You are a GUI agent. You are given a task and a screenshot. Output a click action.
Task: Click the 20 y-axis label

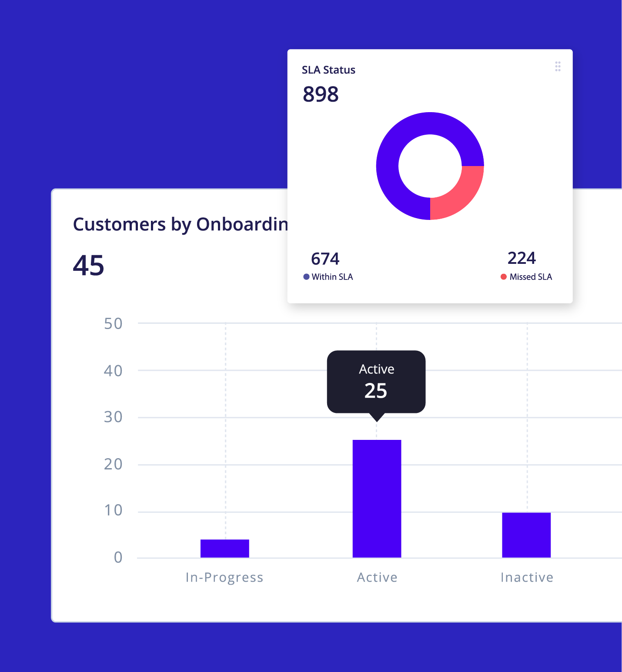113,464
